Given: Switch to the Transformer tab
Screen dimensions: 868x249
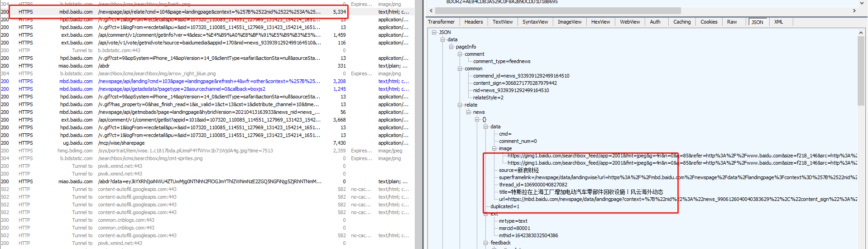Looking at the screenshot, I should 441,22.
